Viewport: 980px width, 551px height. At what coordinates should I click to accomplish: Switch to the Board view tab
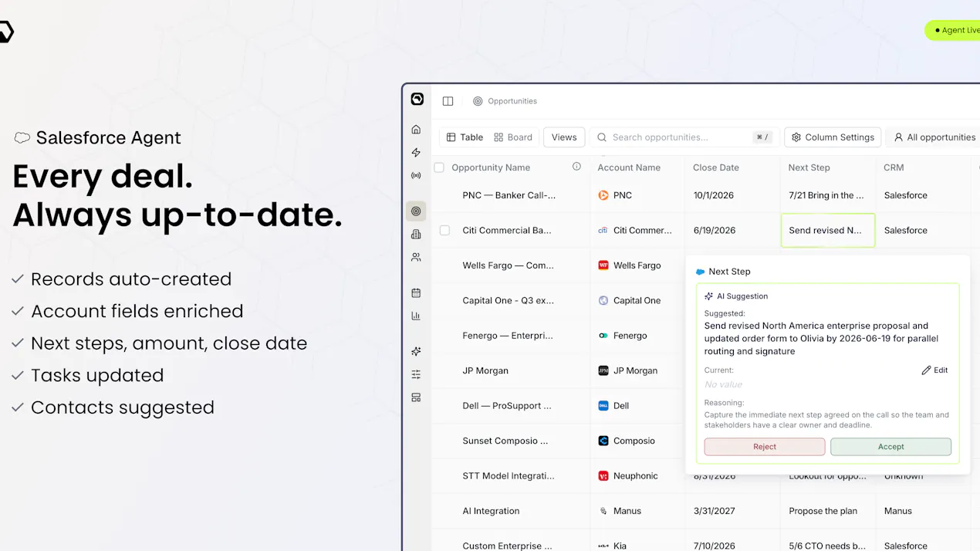[513, 137]
